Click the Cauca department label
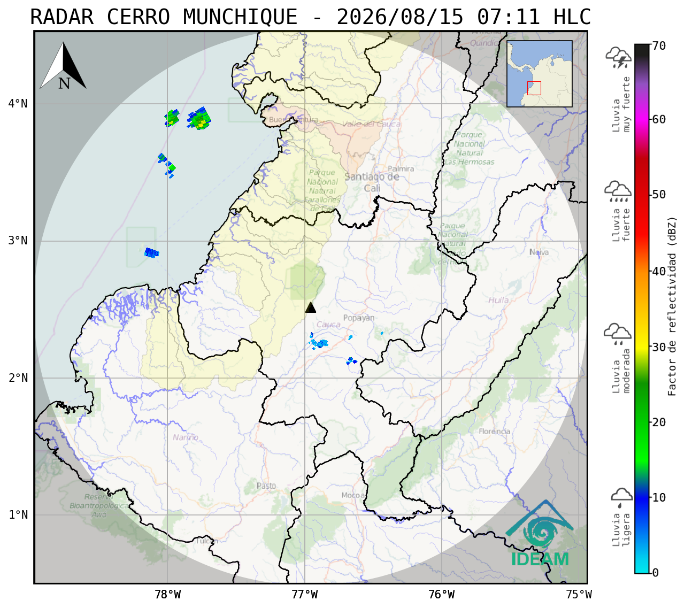 [328, 325]
